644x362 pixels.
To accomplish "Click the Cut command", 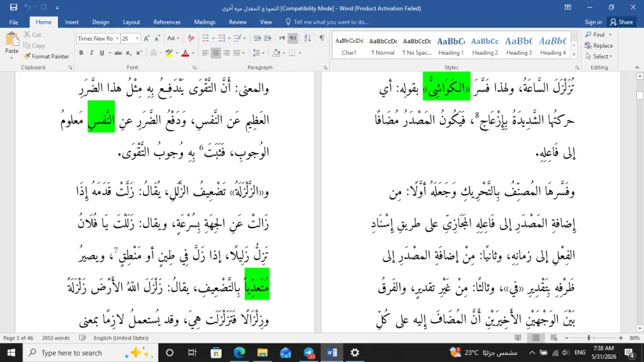I will (x=32, y=35).
